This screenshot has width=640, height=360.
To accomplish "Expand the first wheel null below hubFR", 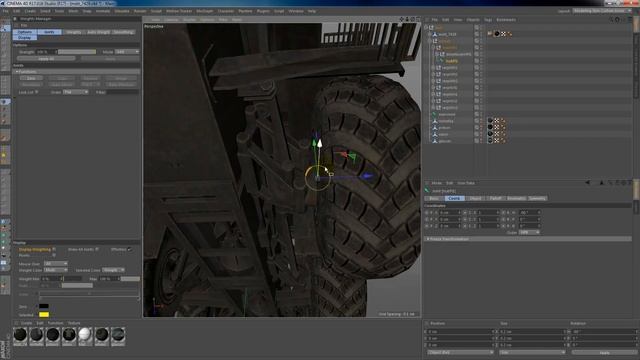I will tap(433, 68).
